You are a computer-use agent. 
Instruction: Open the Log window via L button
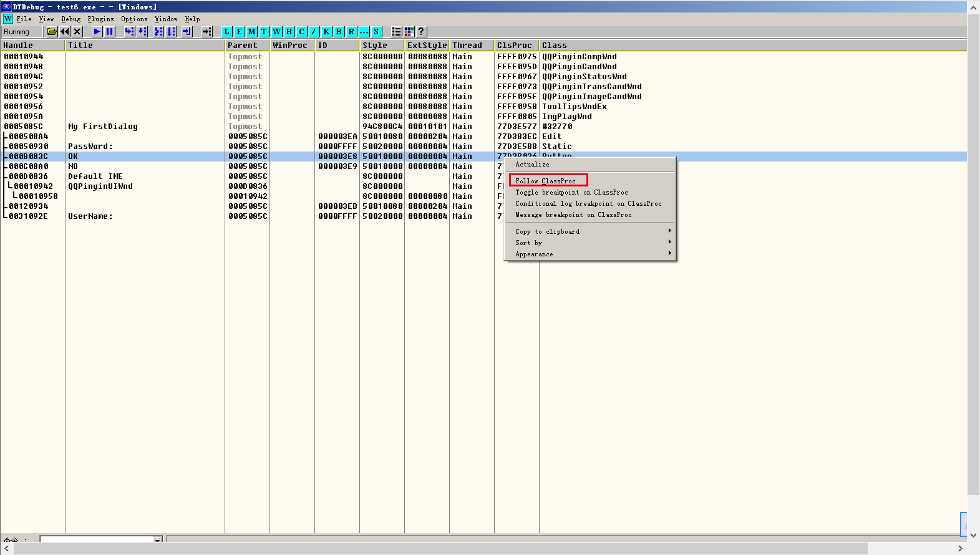pos(227,32)
